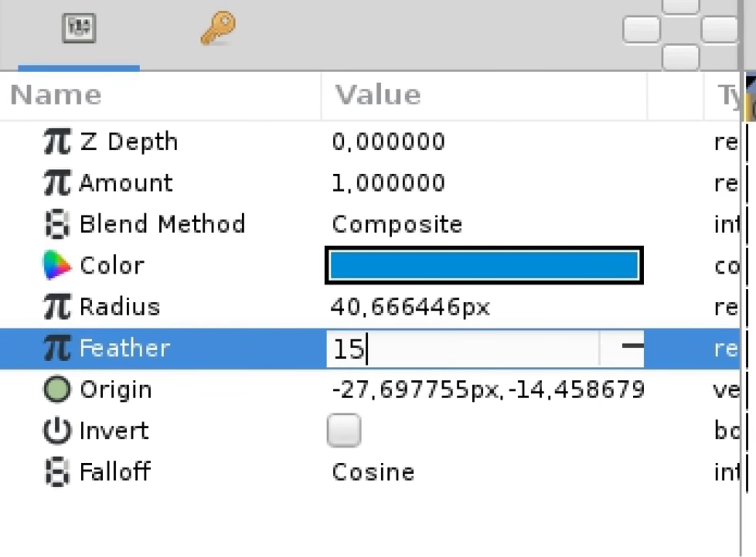Switch to the Keyframes tab key icon

pyautogui.click(x=218, y=28)
